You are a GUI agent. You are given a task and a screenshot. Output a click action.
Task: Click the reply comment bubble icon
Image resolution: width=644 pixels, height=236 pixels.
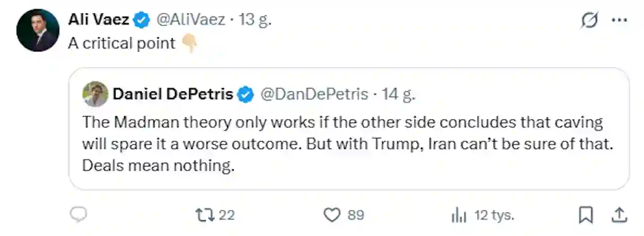tap(79, 215)
